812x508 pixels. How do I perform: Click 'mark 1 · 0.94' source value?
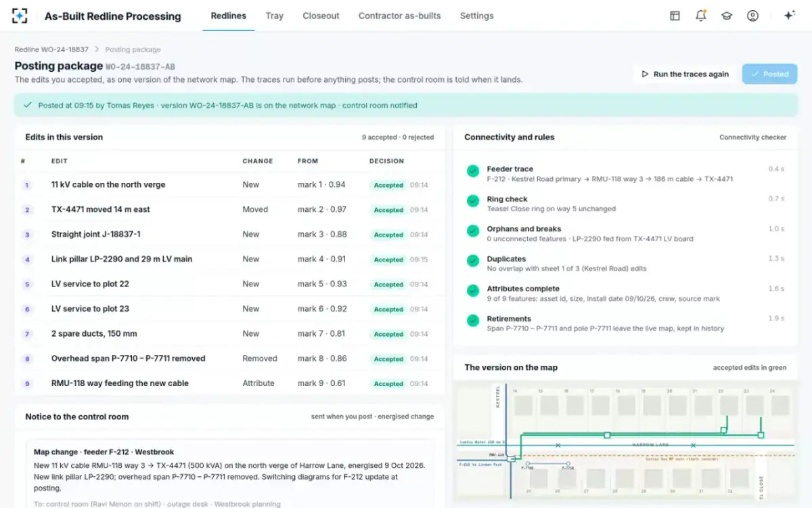tap(321, 185)
